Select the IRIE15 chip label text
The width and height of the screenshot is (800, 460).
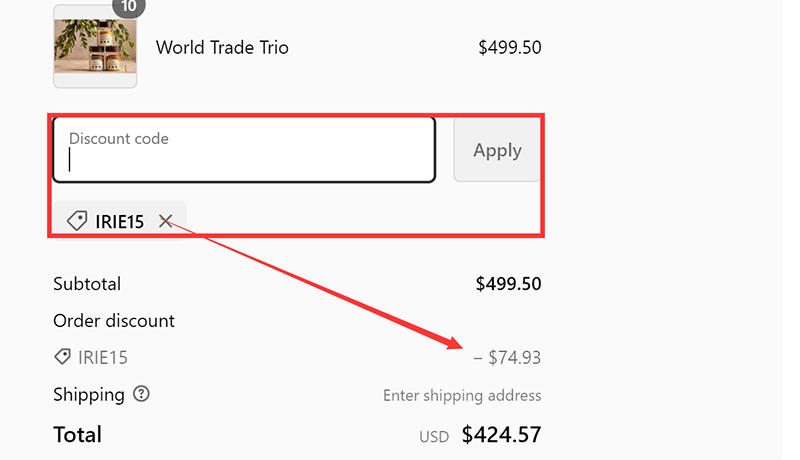pyautogui.click(x=120, y=221)
